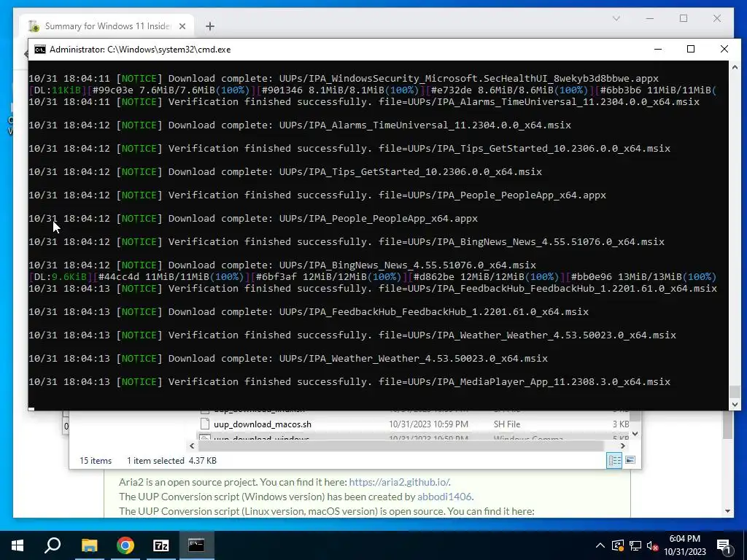Show hidden system tray icons

tap(600, 545)
